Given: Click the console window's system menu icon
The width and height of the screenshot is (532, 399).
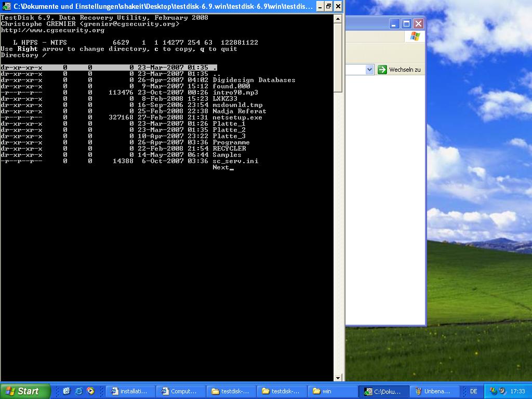Looking at the screenshot, I should 6,6.
